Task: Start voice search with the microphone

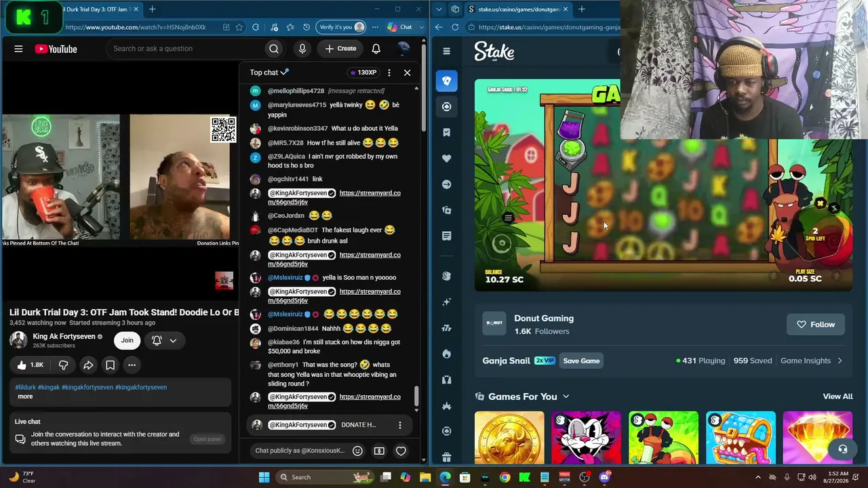Action: pos(302,49)
